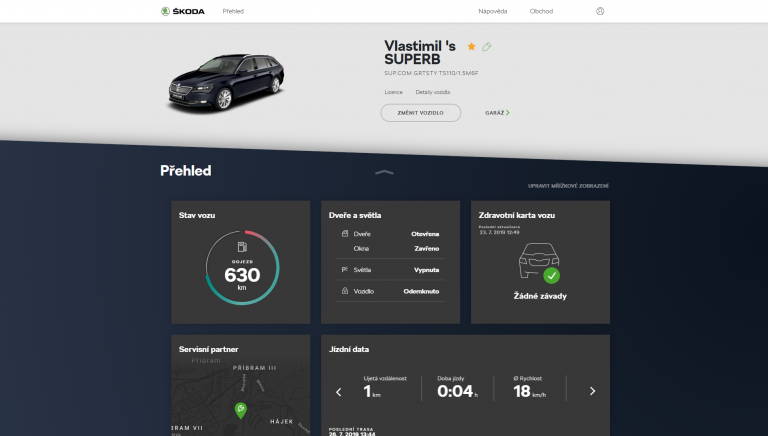Click the Zdravotní karta vozu title

(x=517, y=215)
